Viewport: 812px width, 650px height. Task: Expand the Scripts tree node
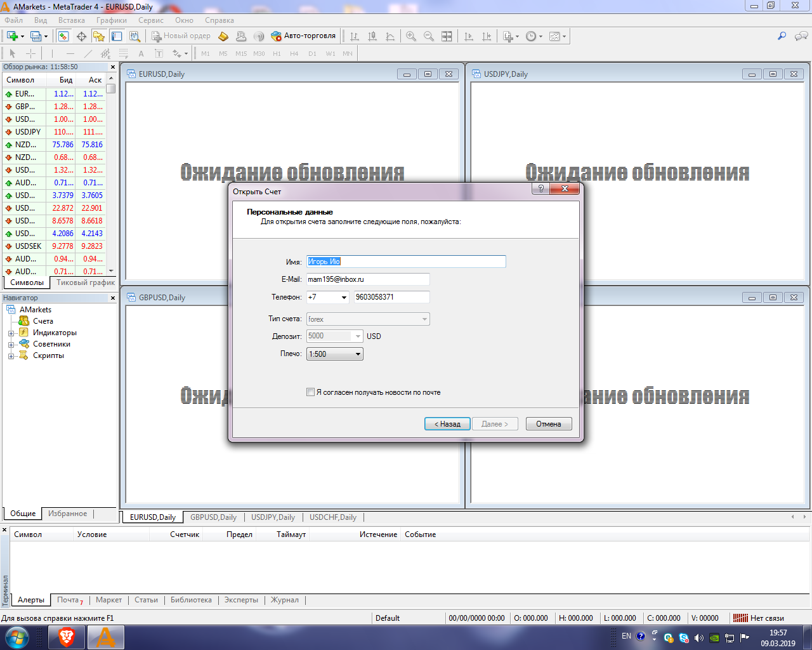tap(11, 356)
